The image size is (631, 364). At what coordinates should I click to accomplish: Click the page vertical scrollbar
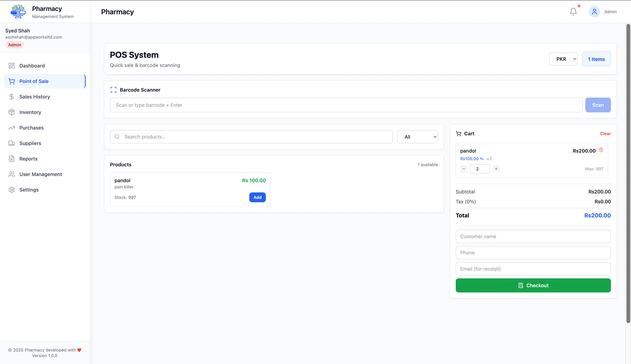tap(628, 173)
